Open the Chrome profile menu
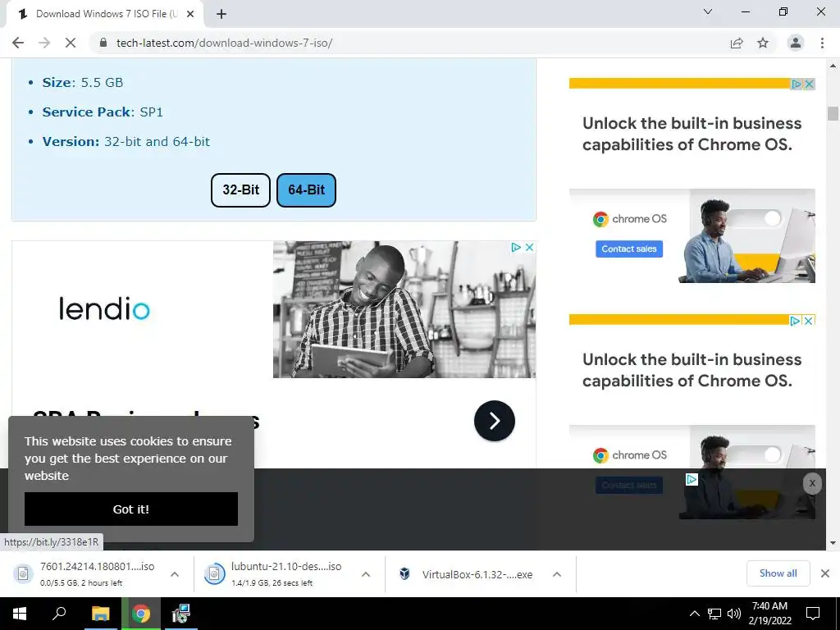 tap(796, 43)
